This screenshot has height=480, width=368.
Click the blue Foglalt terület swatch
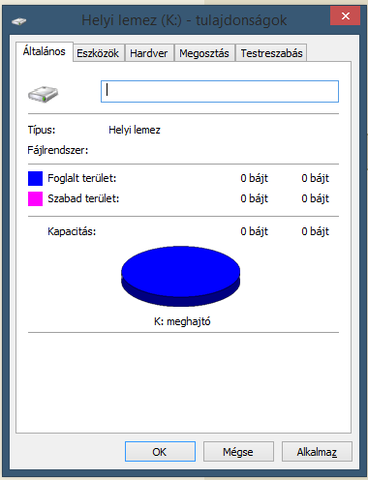click(35, 178)
